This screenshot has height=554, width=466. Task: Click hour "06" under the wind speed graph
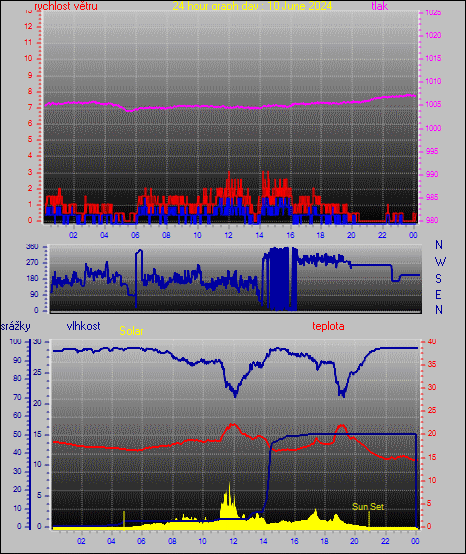click(135, 235)
